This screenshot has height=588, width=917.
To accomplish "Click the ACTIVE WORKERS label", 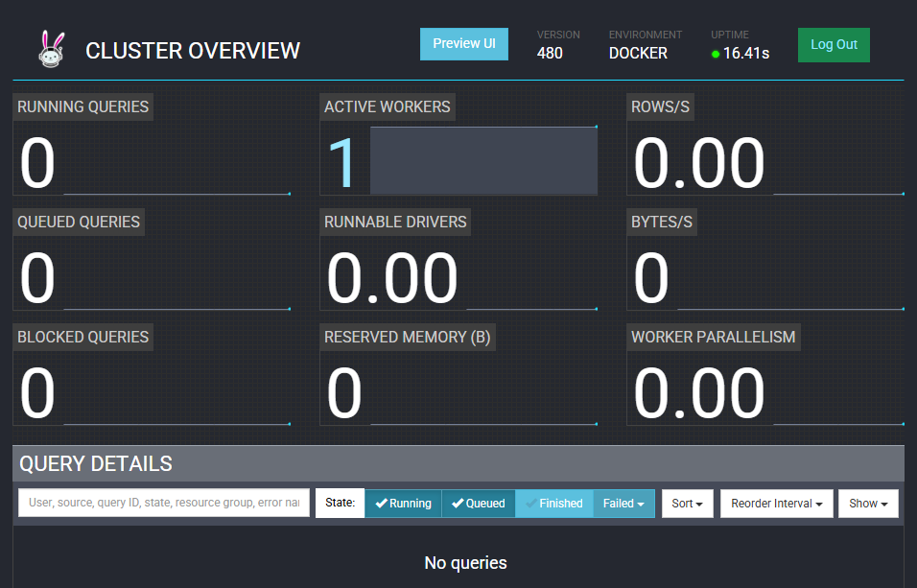I will (x=388, y=106).
